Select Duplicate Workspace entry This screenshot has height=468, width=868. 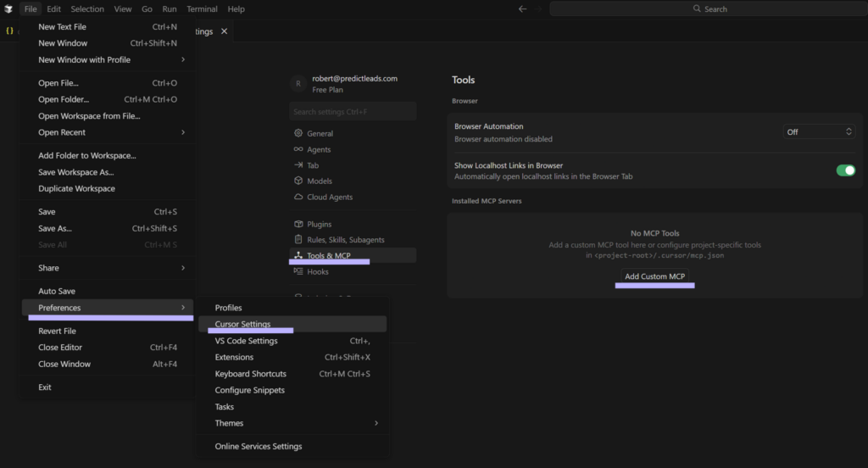click(108, 188)
